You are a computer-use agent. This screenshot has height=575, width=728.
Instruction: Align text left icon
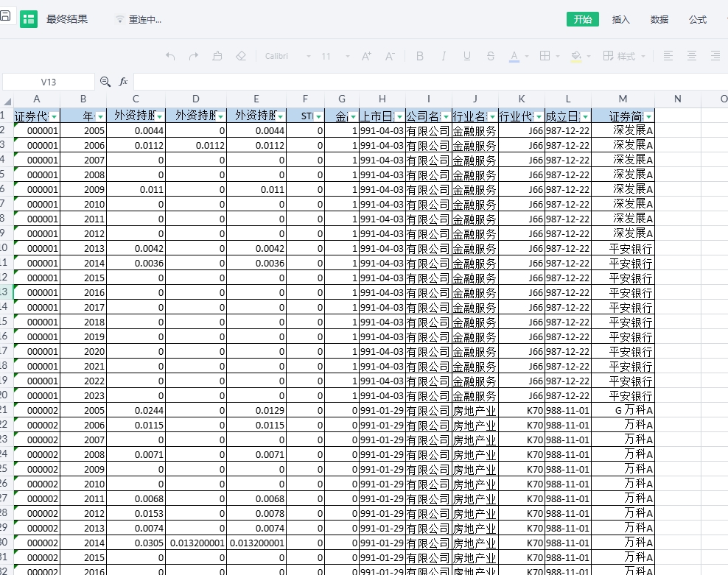[x=668, y=56]
